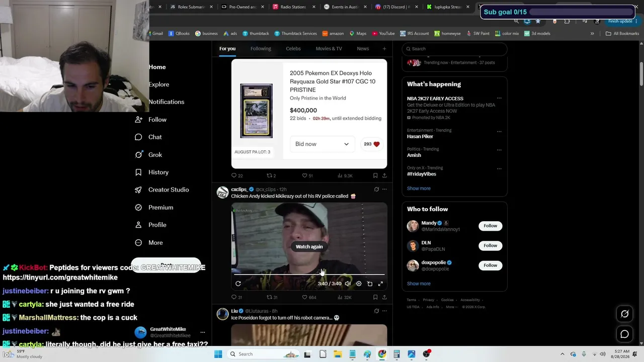Open the floating Messages chat bubble button
Image resolution: width=644 pixels, height=362 pixels.
tap(624, 334)
